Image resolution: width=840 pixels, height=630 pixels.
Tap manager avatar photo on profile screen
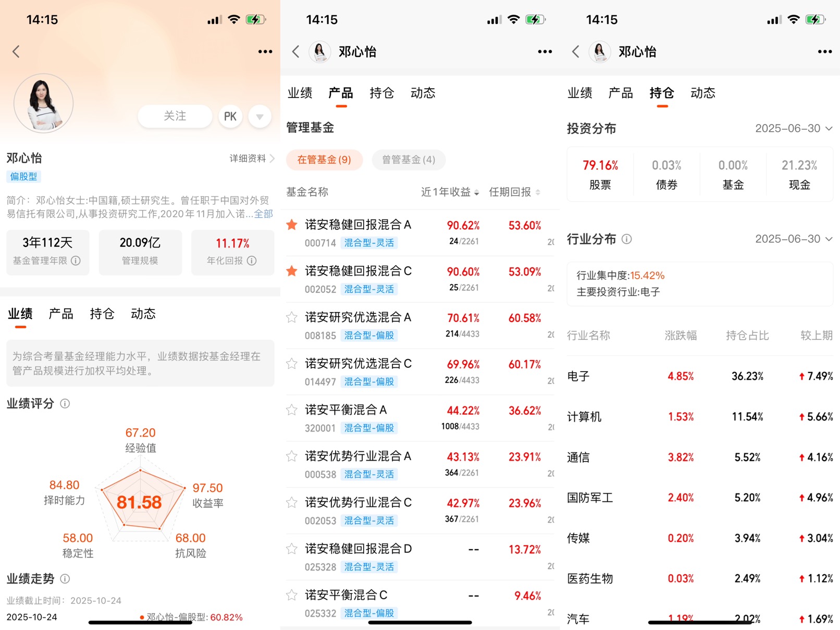click(x=43, y=103)
